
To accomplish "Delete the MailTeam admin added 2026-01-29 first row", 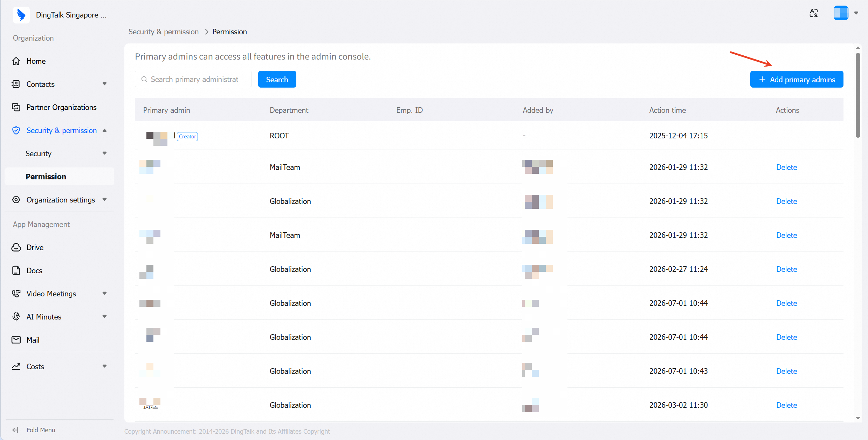I will click(786, 167).
